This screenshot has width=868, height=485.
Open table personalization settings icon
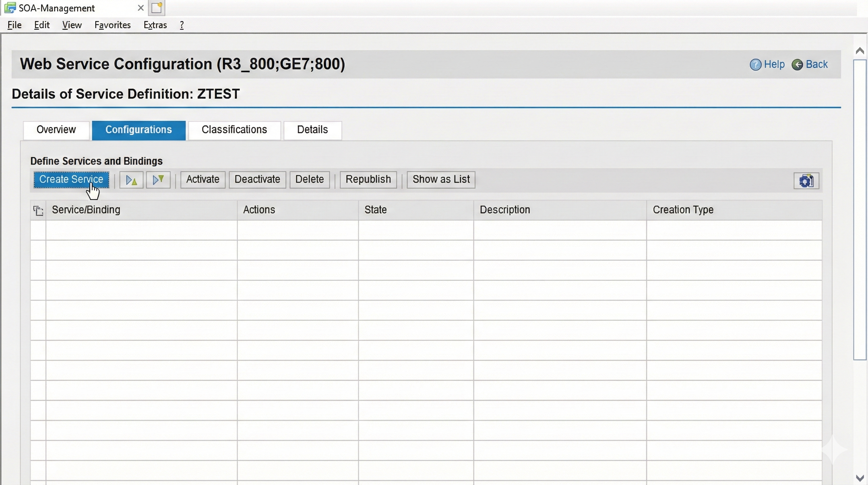click(806, 181)
